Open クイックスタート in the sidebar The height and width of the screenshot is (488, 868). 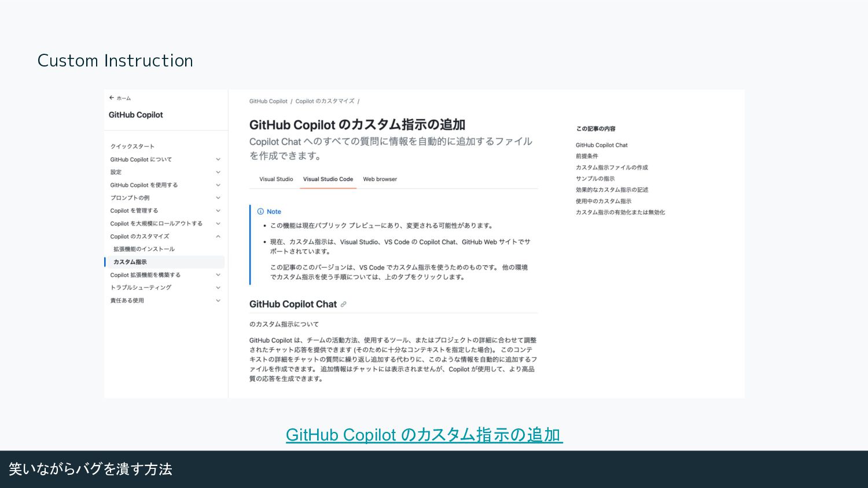point(133,146)
